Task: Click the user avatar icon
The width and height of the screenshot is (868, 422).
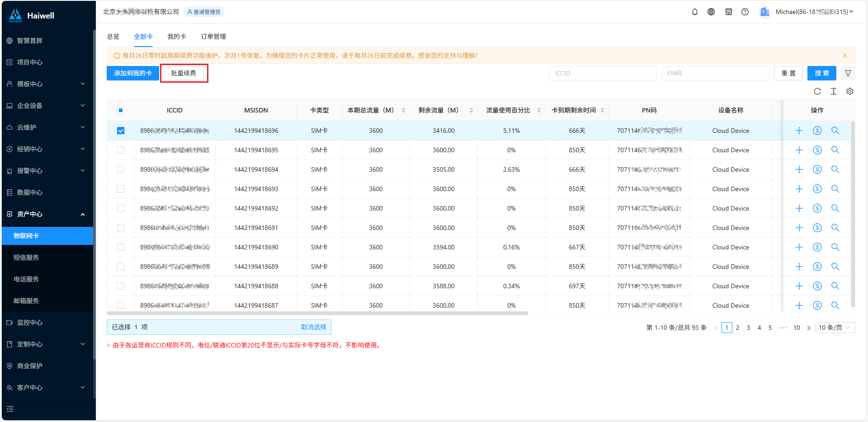Action: [764, 12]
